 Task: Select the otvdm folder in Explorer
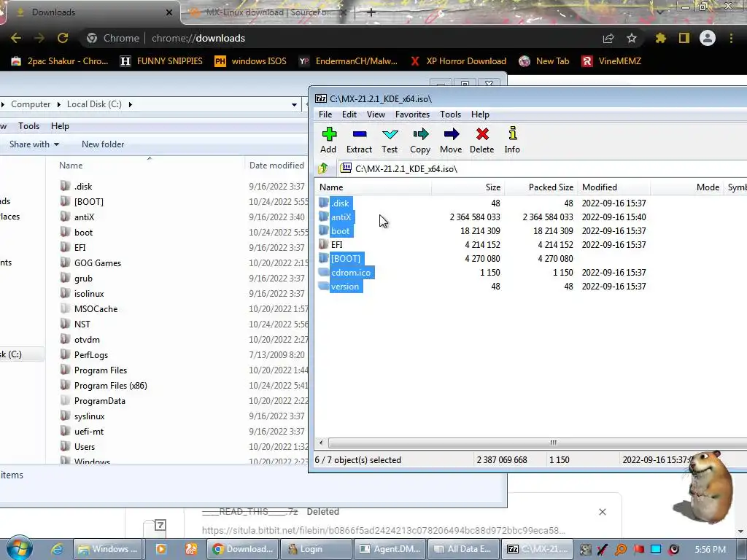87,340
